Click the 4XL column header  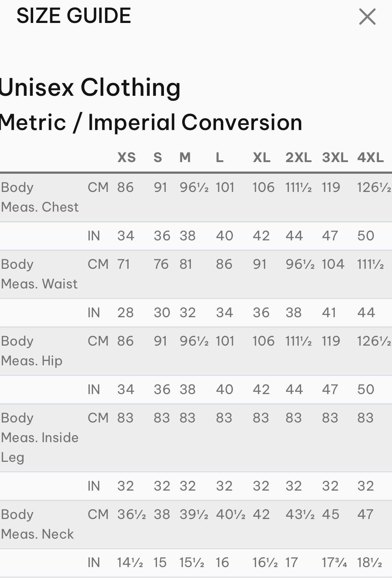point(370,157)
